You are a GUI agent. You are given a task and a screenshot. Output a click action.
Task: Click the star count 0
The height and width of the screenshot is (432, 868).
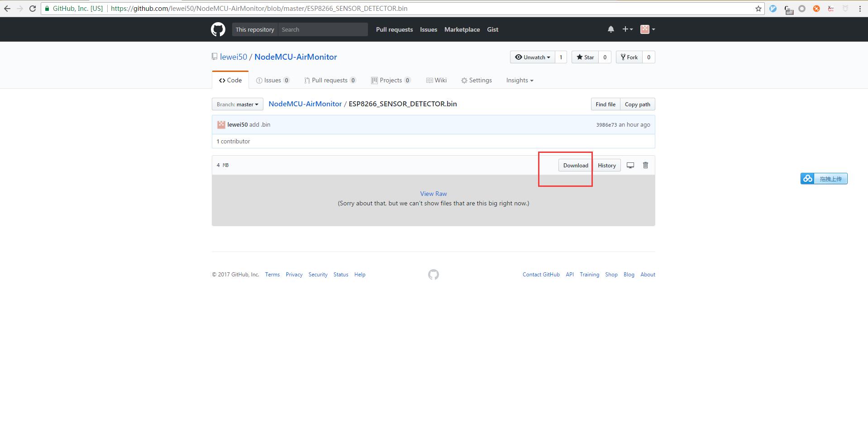pos(605,57)
